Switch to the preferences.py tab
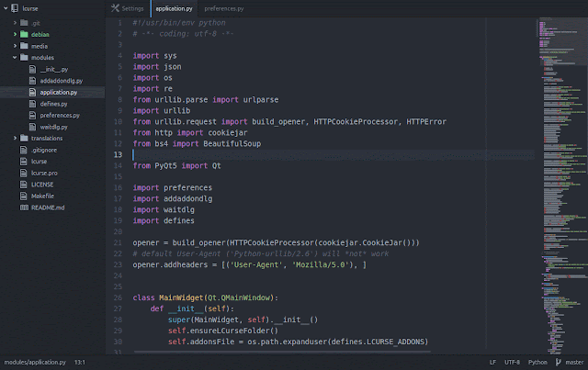This screenshot has width=588, height=370. click(x=224, y=8)
